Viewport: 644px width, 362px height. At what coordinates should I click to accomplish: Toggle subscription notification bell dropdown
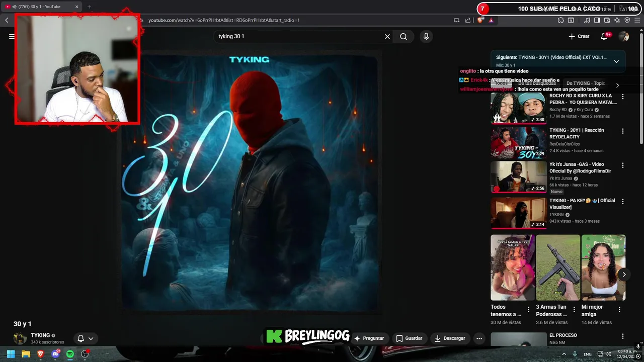click(86, 338)
